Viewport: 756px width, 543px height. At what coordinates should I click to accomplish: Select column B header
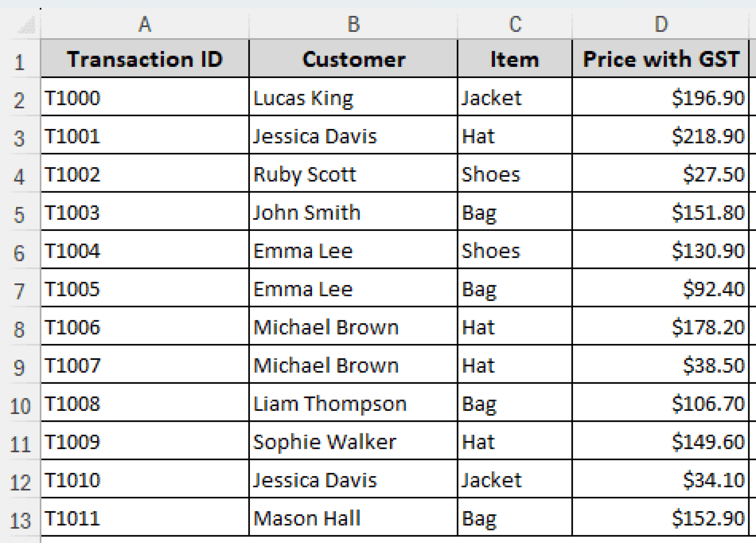(353, 24)
